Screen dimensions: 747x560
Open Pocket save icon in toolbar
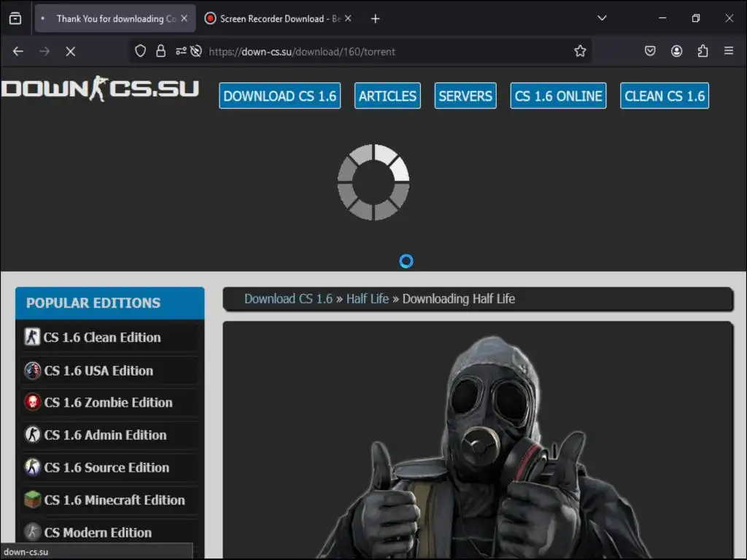click(650, 51)
